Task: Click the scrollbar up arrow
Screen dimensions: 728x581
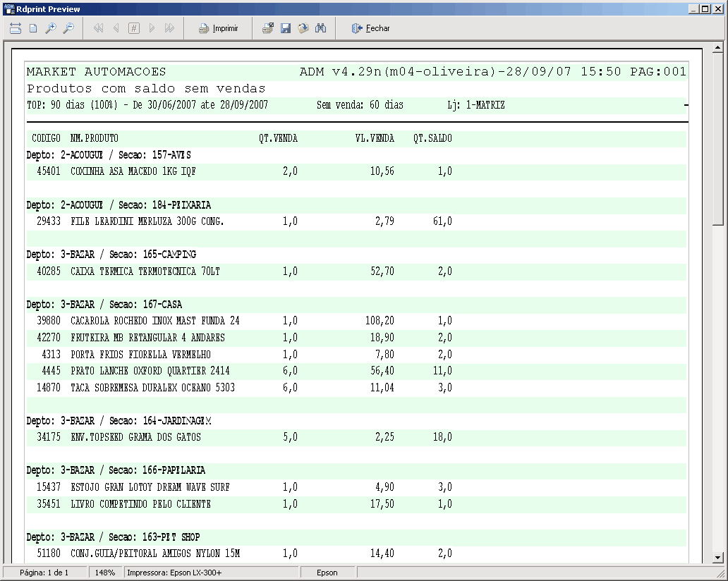Action: pyautogui.click(x=718, y=47)
